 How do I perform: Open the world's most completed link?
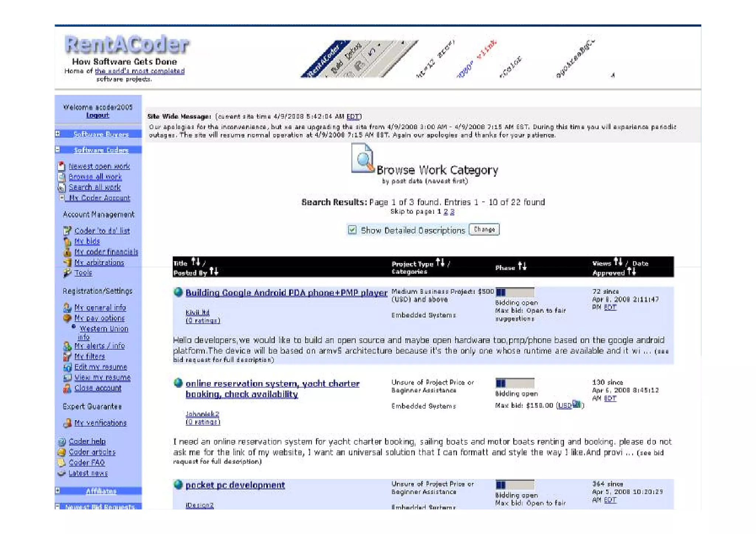click(x=140, y=71)
